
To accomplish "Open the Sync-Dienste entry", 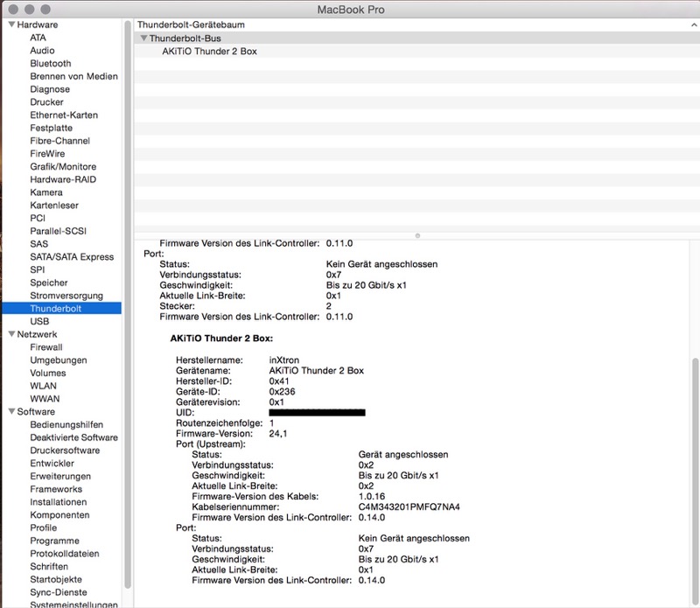I will pos(59,593).
